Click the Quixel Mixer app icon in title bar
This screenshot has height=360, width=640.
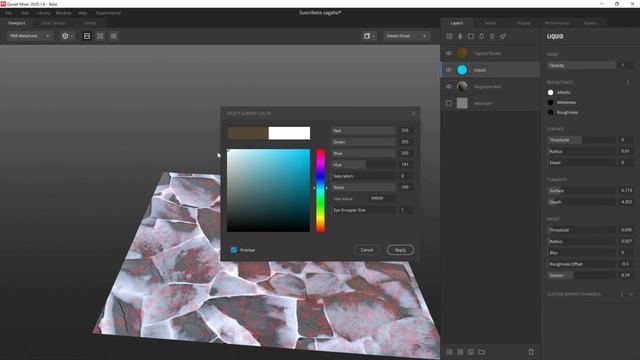pos(3,4)
